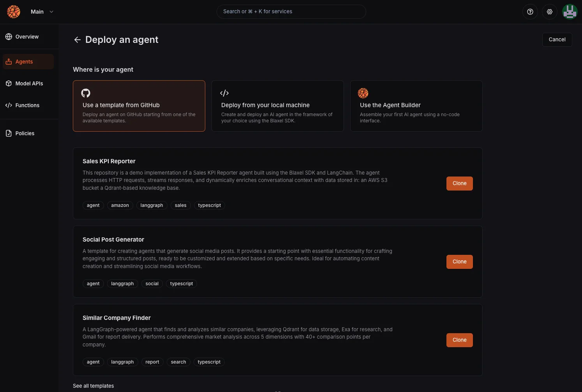Open the Policies section from the sidebar
582x392 pixels.
(x=24, y=133)
